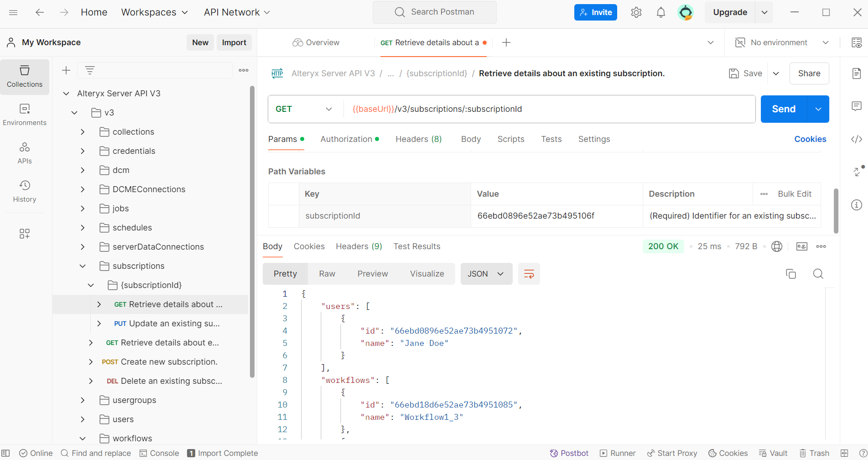This screenshot has width=868, height=460.
Task: Click the request URL input field
Action: [x=547, y=109]
